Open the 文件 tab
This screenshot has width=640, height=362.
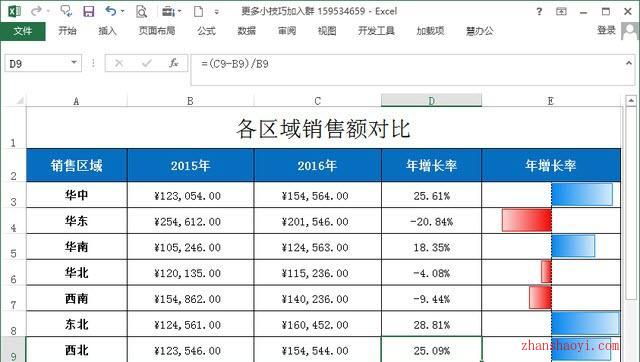[23, 31]
